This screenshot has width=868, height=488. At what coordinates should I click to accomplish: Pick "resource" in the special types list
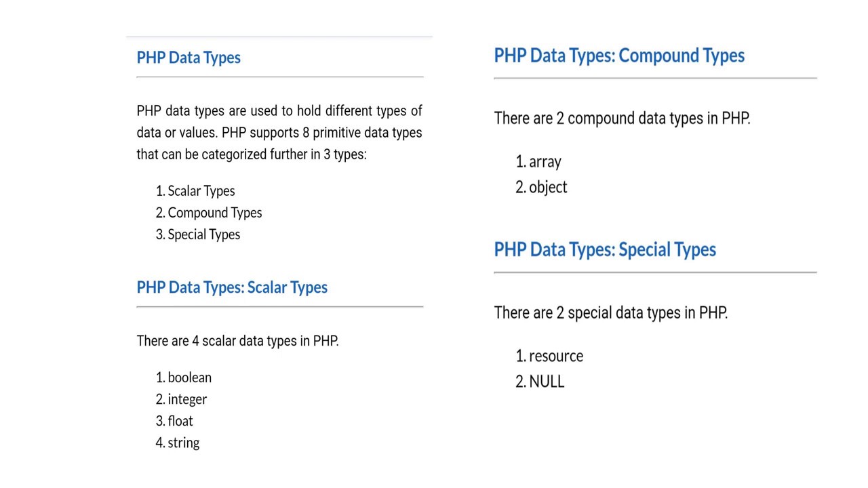point(555,356)
